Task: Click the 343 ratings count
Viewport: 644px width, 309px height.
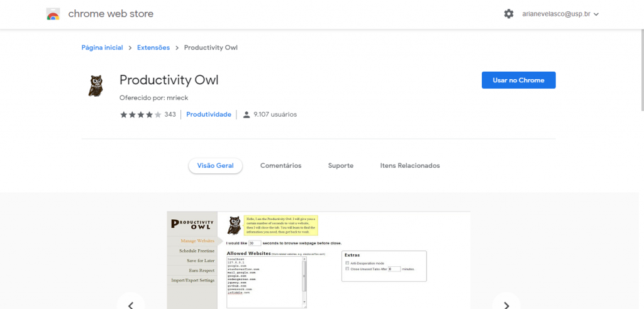Action: (x=170, y=114)
